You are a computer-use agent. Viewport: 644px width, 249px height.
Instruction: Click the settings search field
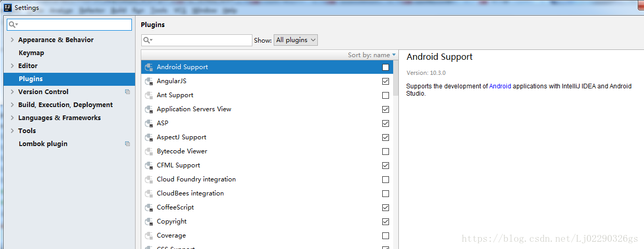[x=69, y=24]
